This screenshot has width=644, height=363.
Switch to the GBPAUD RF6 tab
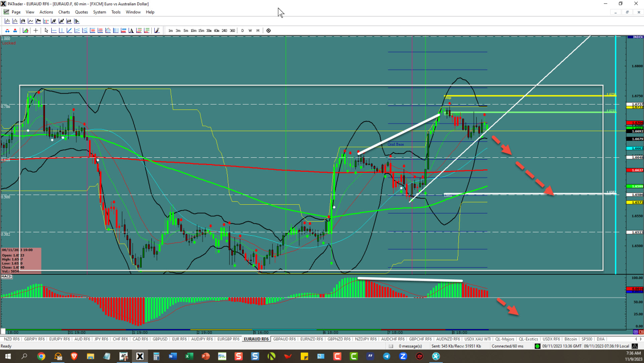click(284, 339)
